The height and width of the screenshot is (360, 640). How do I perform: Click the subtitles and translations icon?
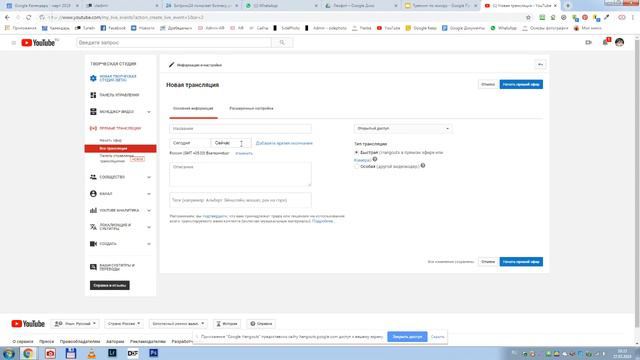[x=93, y=267]
